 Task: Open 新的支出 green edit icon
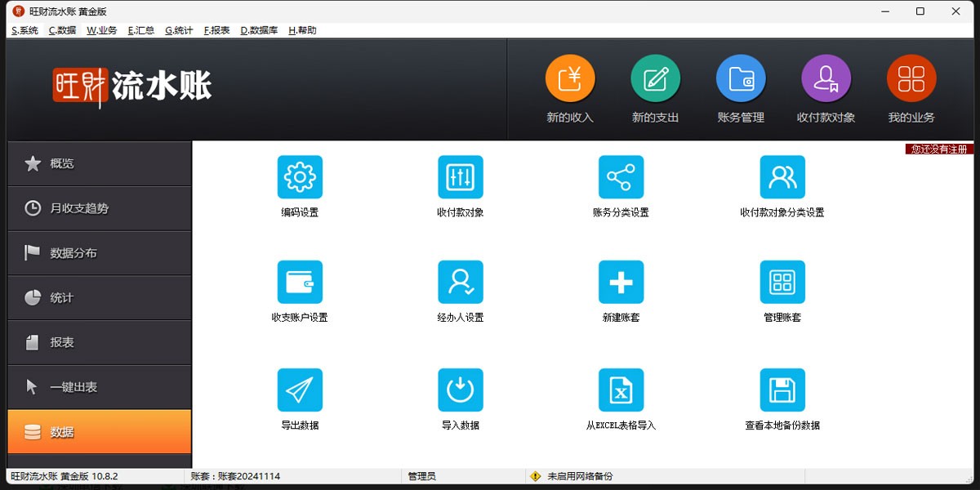tap(655, 79)
